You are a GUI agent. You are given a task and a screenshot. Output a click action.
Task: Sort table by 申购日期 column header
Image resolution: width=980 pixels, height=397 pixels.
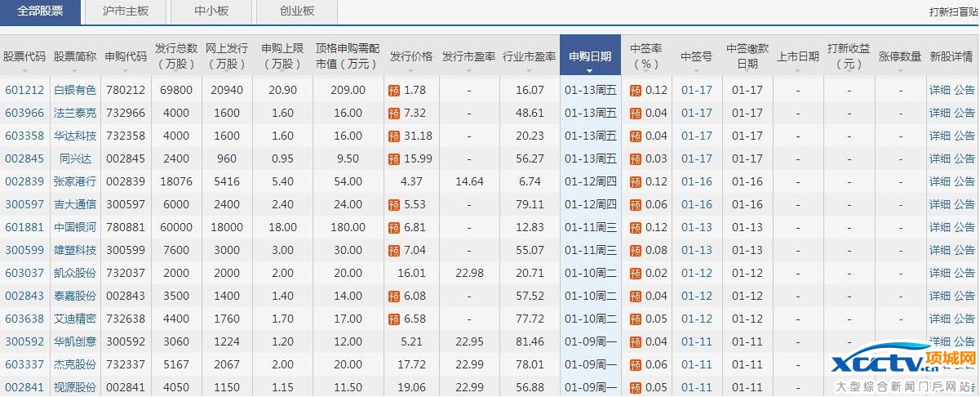(x=590, y=57)
